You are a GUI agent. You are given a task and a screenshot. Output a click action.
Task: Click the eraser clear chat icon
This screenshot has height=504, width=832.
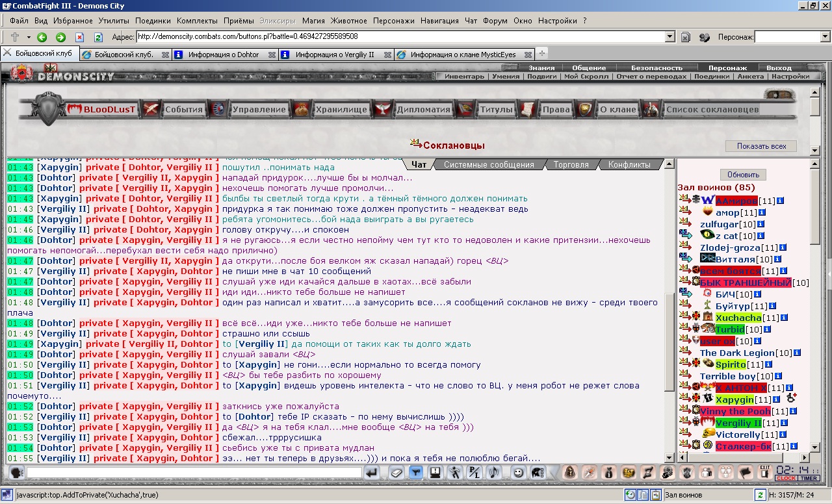pos(396,473)
